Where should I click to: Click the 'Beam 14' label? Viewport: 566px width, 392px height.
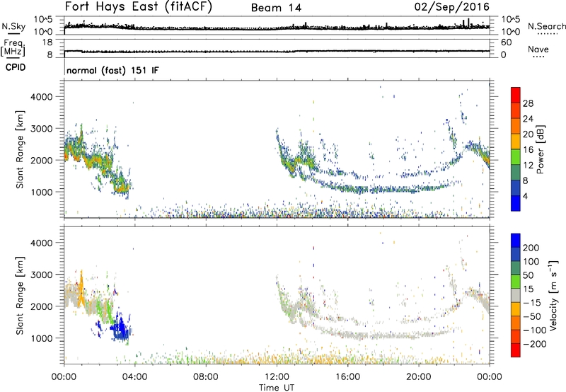(x=276, y=8)
